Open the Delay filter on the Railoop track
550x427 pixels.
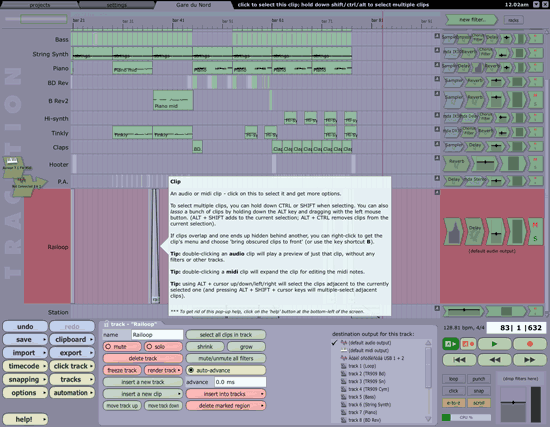coord(475,231)
